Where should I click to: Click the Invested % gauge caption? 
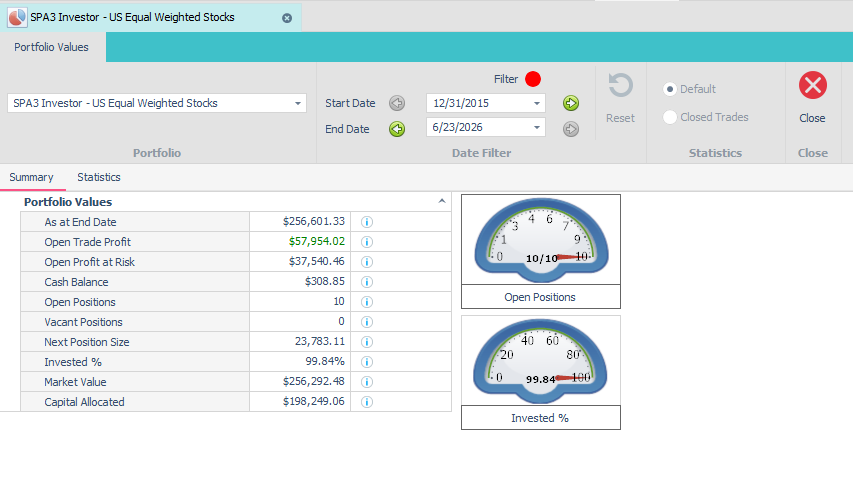point(540,418)
